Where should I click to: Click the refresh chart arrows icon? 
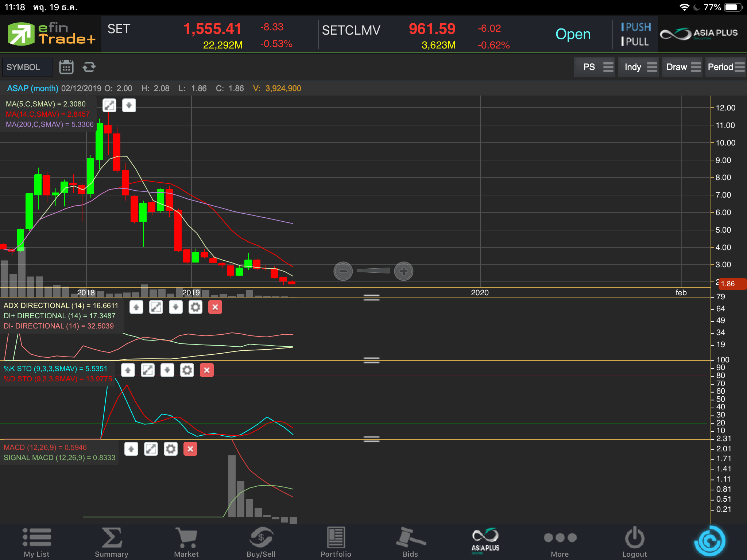click(x=89, y=67)
